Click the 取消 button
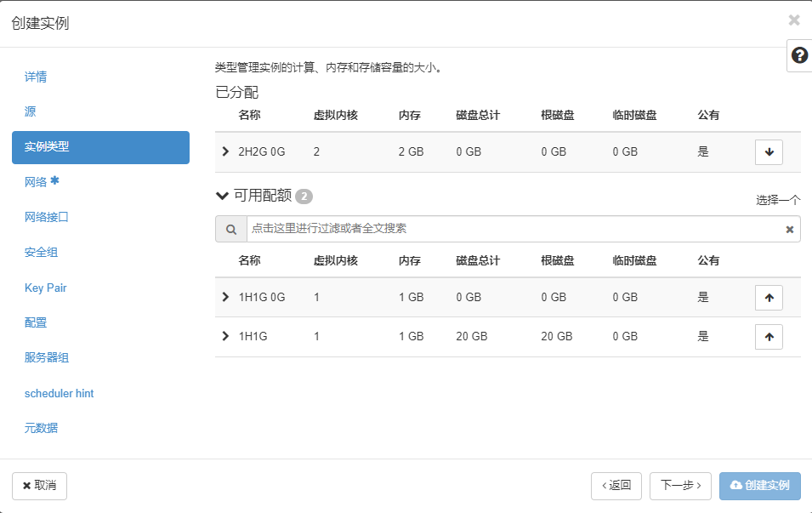This screenshot has height=513, width=812. 39,486
